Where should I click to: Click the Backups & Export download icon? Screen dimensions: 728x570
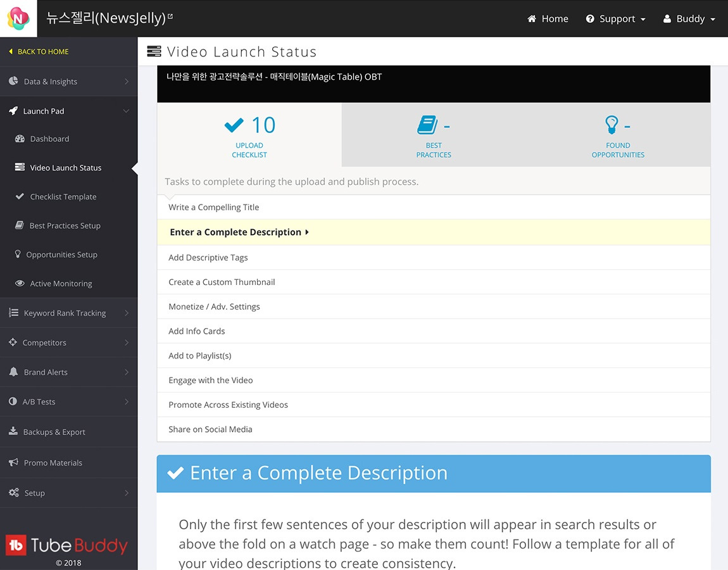13,431
